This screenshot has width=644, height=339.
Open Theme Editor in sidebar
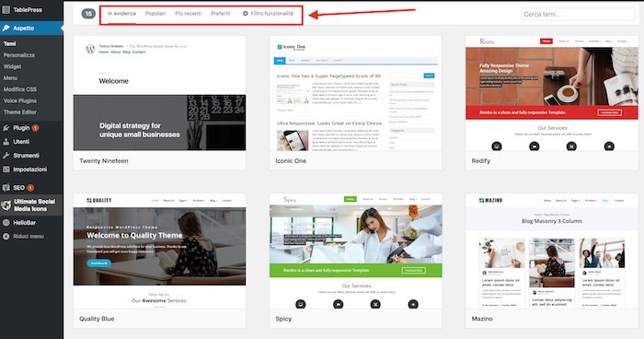pos(19,111)
